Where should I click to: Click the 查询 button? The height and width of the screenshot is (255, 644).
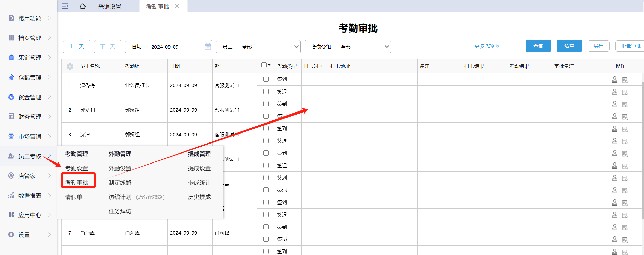click(x=538, y=46)
